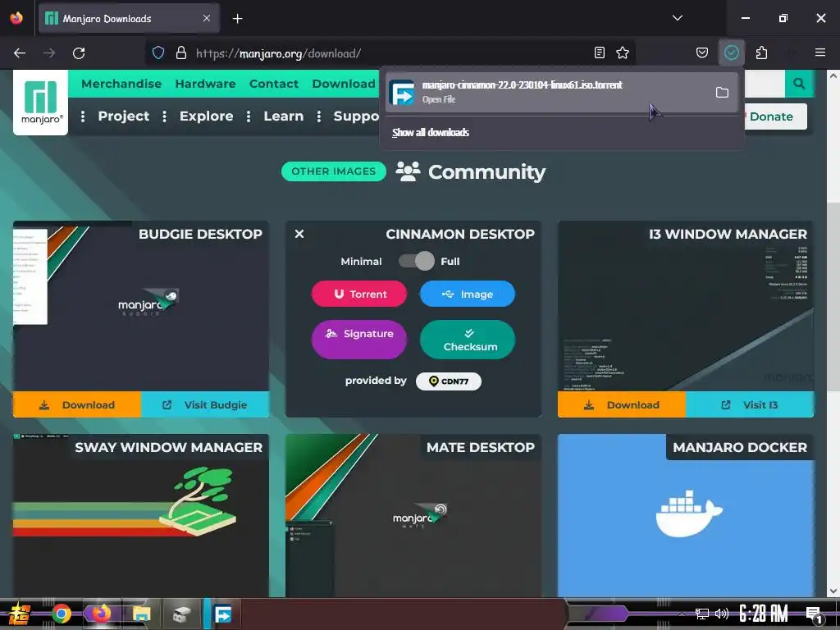This screenshot has width=840, height=630.
Task: Close the Manjaro Downloads tab
Action: coord(207,19)
